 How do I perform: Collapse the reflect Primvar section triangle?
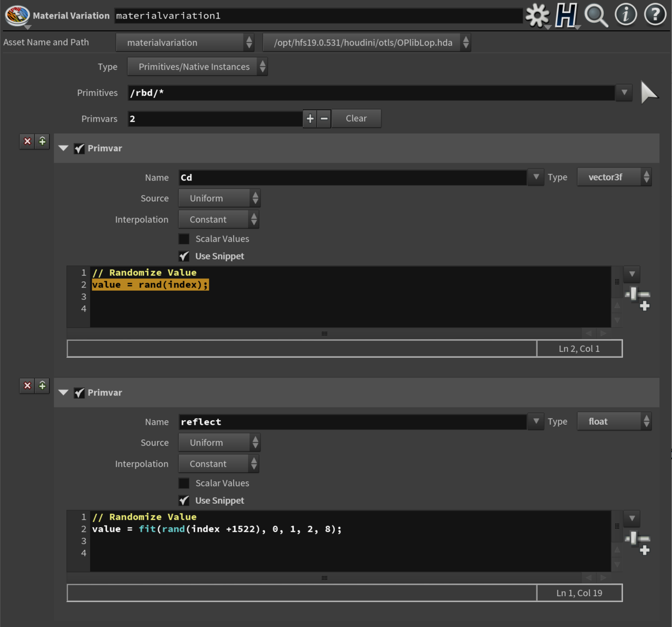coord(63,393)
